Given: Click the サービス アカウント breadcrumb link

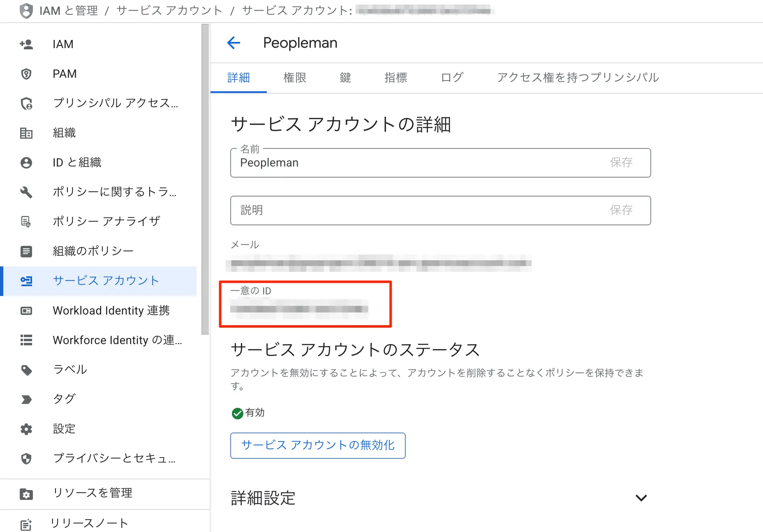Looking at the screenshot, I should [x=169, y=11].
